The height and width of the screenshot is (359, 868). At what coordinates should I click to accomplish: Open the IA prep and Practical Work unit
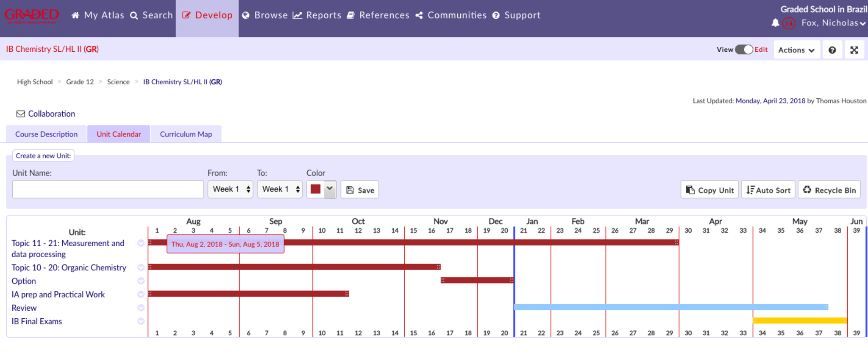[58, 294]
